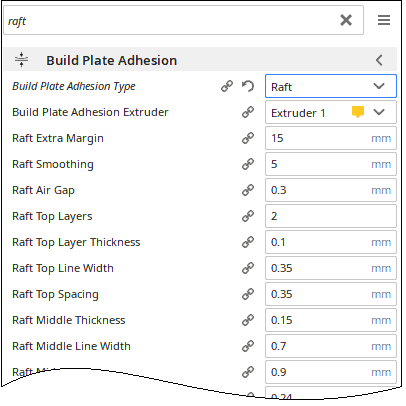
Task: Click link icon for Build Plate Adhesion Extruder
Action: point(248,112)
